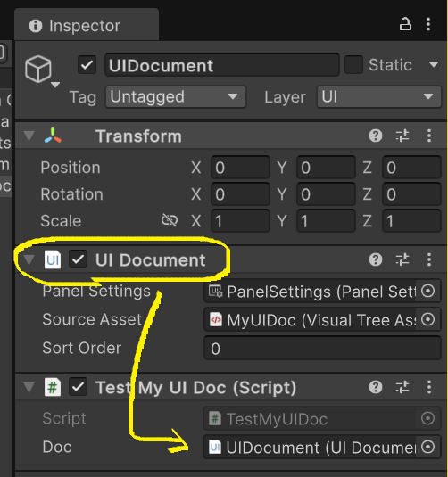448x477 pixels.
Task: Open the Static flags dropdown arrow
Action: [434, 64]
